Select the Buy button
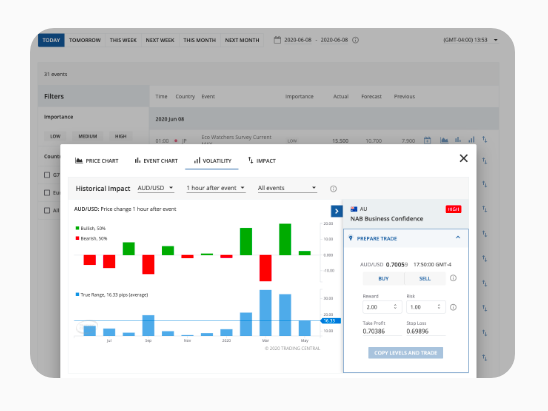Viewport: 548px width, 411px height. pyautogui.click(x=383, y=279)
